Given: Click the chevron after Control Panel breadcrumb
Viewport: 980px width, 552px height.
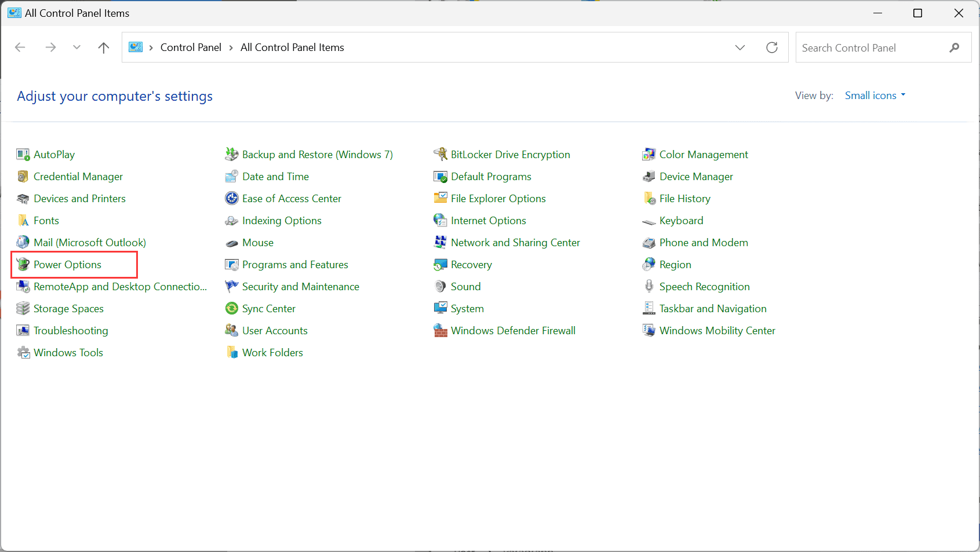Looking at the screenshot, I should pos(231,47).
